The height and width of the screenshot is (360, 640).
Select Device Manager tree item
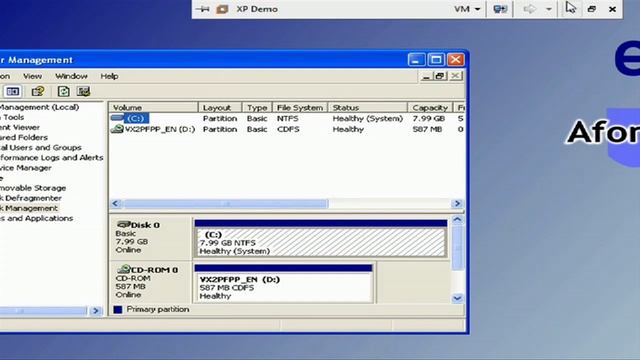pyautogui.click(x=26, y=168)
